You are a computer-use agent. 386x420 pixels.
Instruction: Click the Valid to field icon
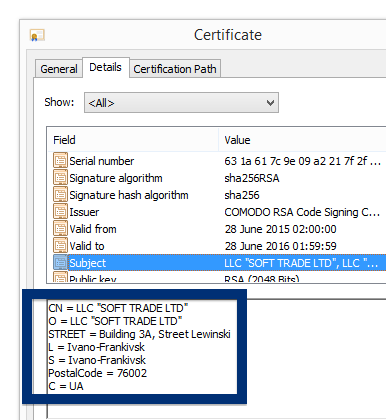tap(60, 246)
